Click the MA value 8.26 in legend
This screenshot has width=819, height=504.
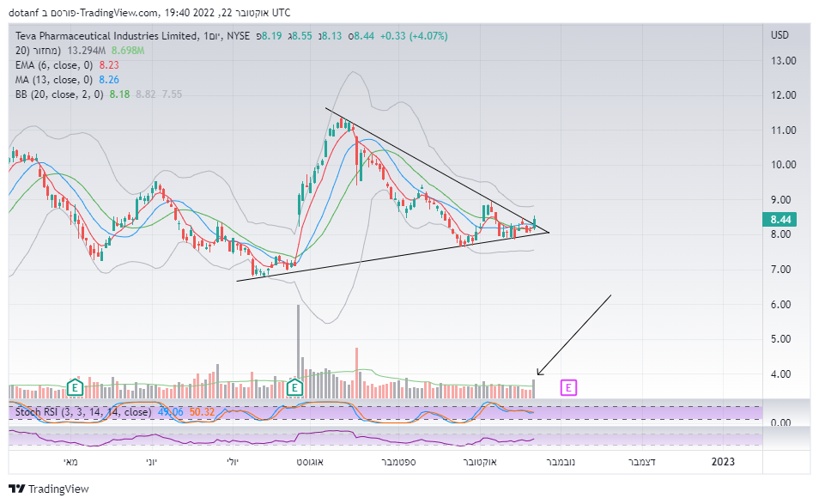click(x=109, y=80)
